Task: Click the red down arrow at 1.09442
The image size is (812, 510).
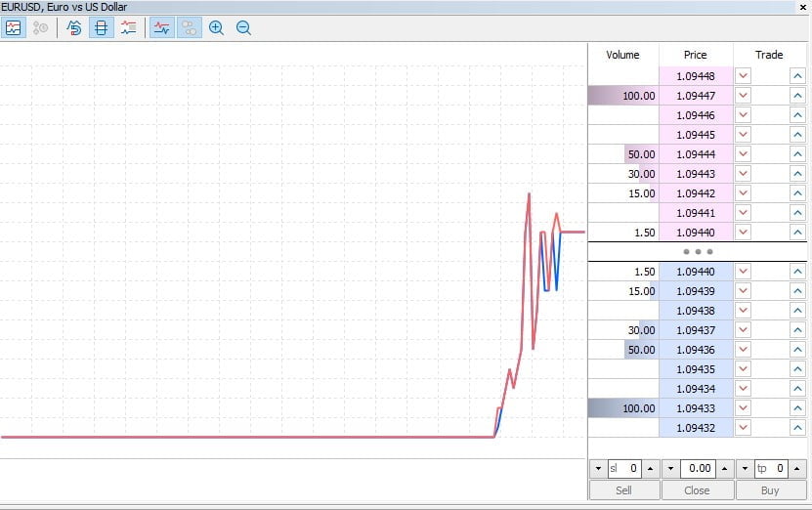Action: 744,193
